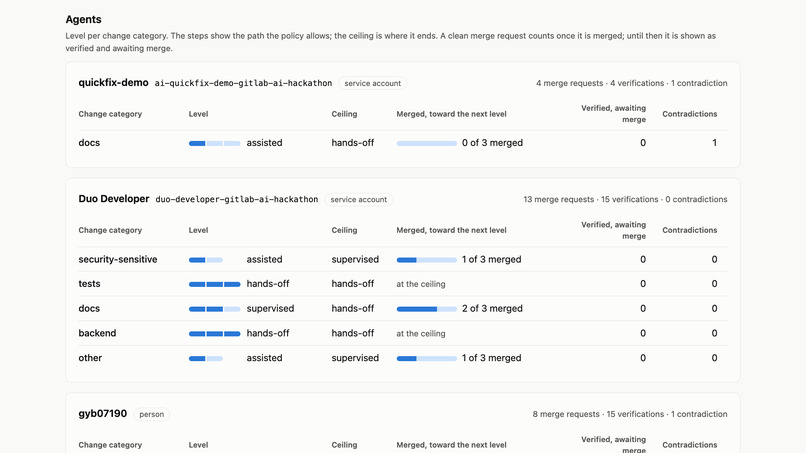Click the other category label
The height and width of the screenshot is (453, 806).
pos(90,358)
